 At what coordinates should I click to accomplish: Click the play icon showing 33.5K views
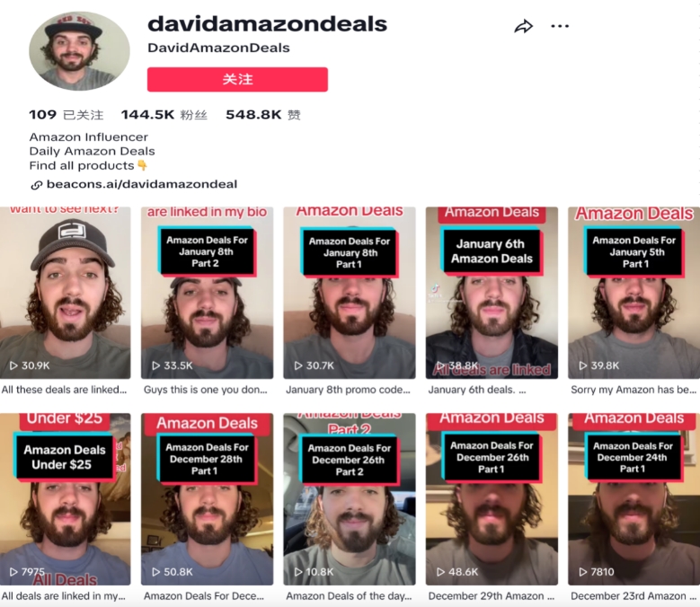coord(155,365)
